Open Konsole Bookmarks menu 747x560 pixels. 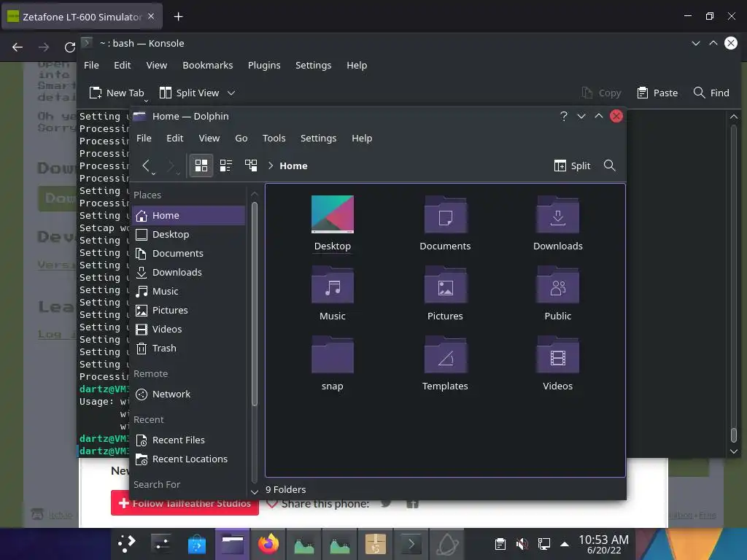pos(208,65)
